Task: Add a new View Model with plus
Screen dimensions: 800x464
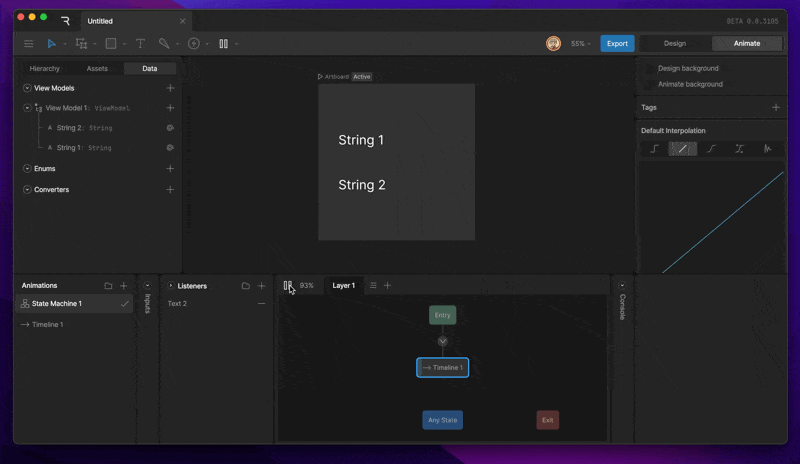Action: 170,88
